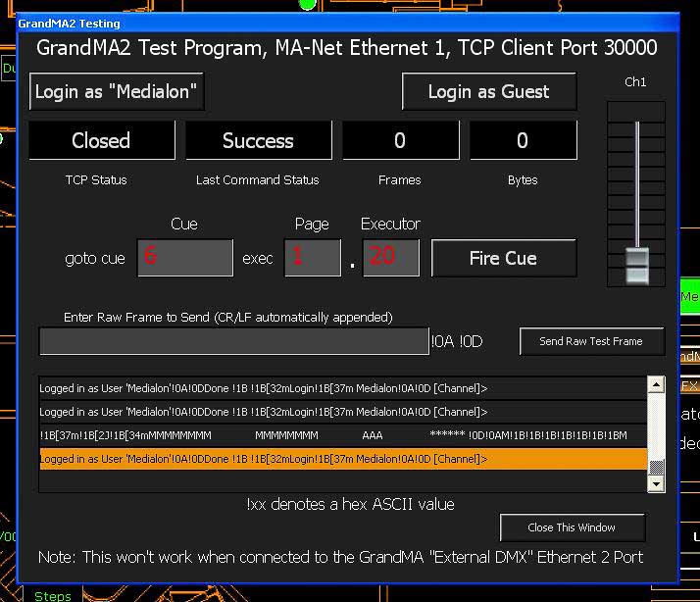Click the GrandMA2 Testing title bar
700x602 pixels.
348,24
